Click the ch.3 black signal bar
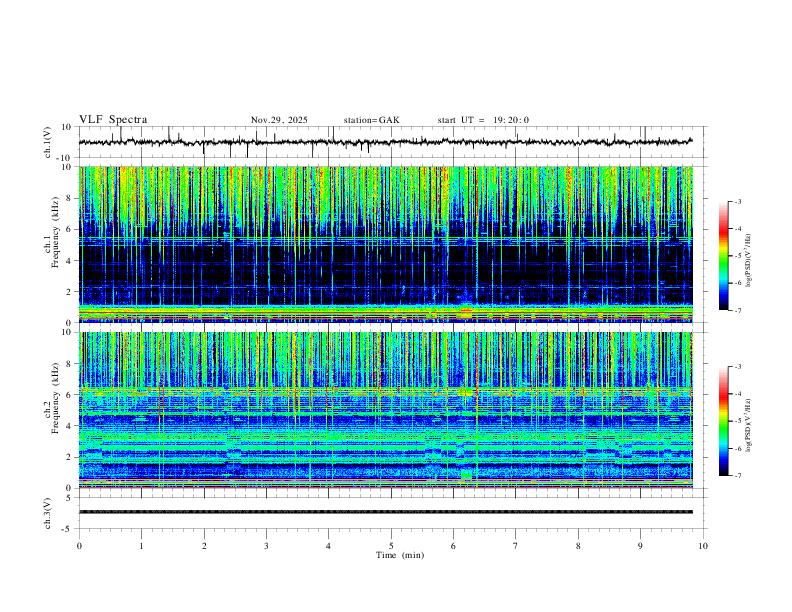Viewport: 792px width, 612px height. [x=386, y=512]
